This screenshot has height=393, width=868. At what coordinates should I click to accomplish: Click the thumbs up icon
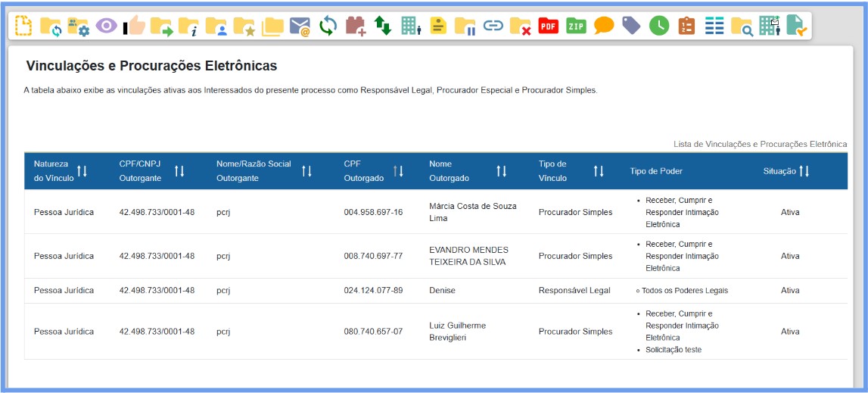tap(134, 26)
